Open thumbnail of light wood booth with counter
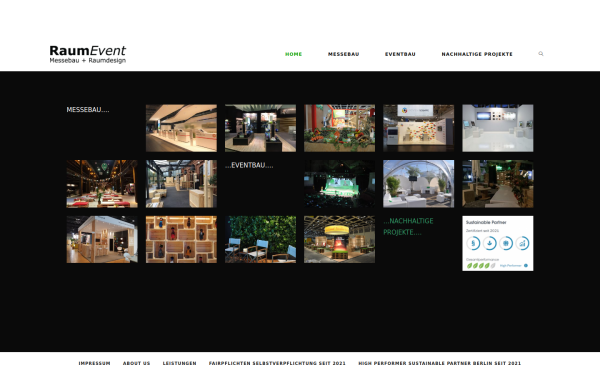600x375 pixels. pos(102,239)
